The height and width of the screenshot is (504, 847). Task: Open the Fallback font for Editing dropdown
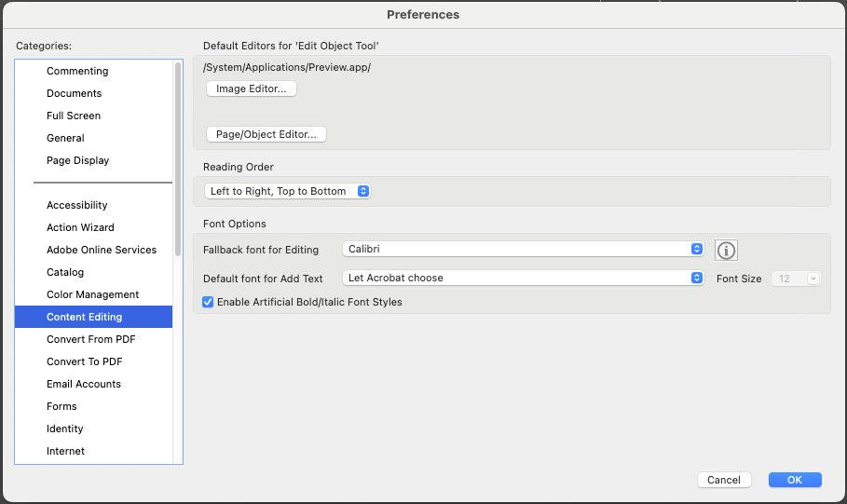(523, 250)
